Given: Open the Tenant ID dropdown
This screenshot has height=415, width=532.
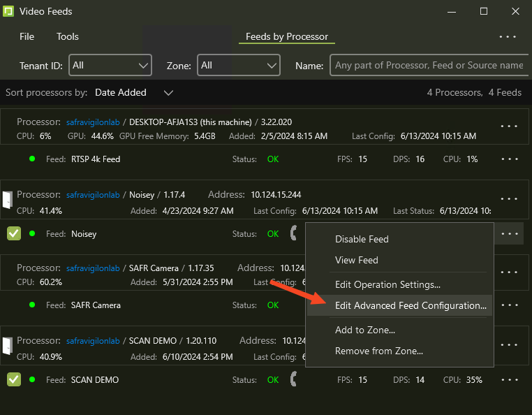Looking at the screenshot, I should tap(110, 65).
